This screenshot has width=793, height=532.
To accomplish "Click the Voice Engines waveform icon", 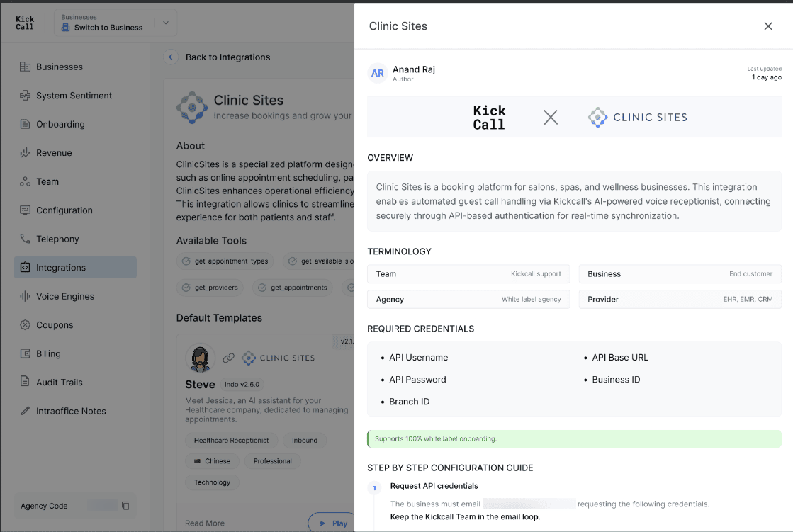I will 25,296.
